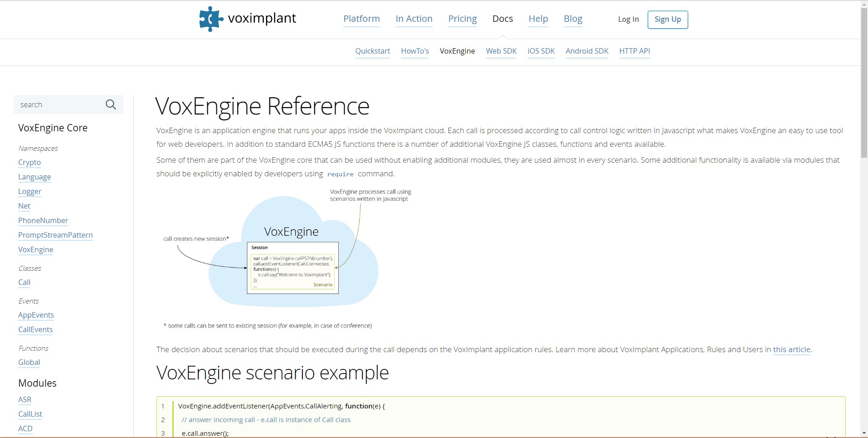Viewport: 868px width, 438px height.
Task: Select the Android SDK tab
Action: click(587, 51)
